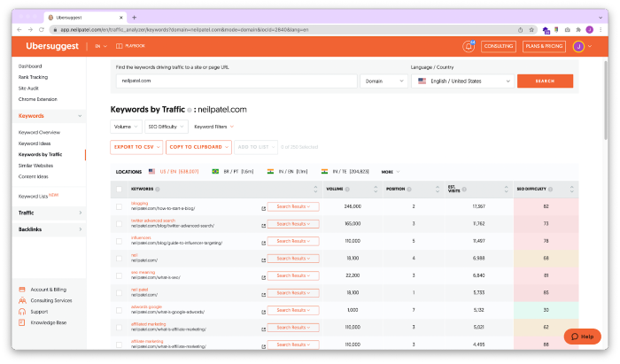Image resolution: width=620 pixels, height=364 pixels.
Task: Open external link icon for seo meaning row
Action: [x=263, y=277]
